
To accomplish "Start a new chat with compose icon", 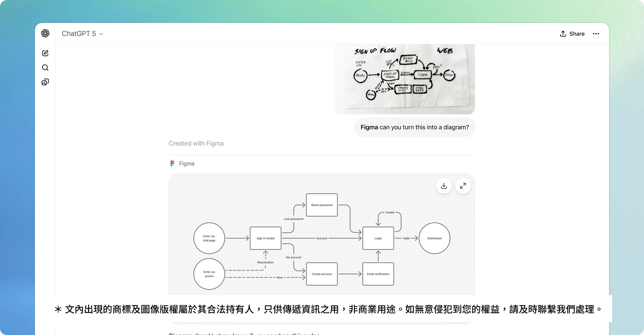I will pyautogui.click(x=45, y=53).
